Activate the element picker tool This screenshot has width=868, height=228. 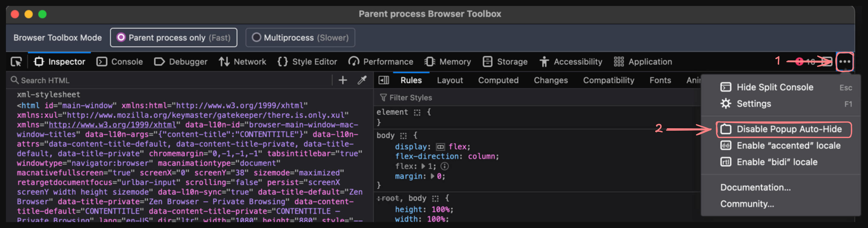click(x=16, y=62)
